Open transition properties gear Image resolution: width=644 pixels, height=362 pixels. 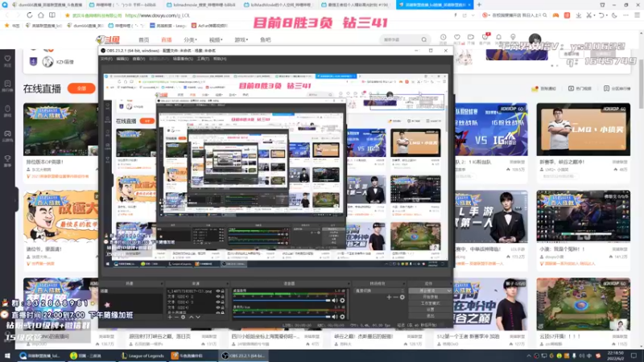click(x=402, y=297)
